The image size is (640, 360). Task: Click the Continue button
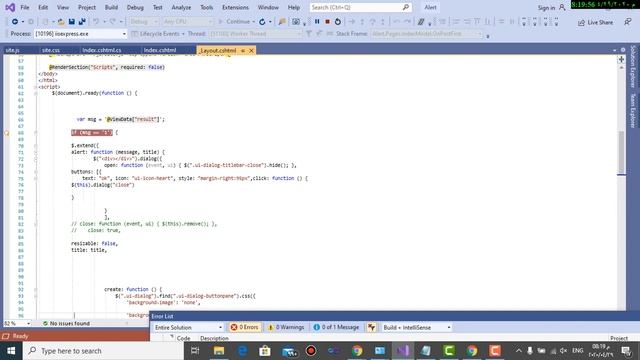click(236, 22)
